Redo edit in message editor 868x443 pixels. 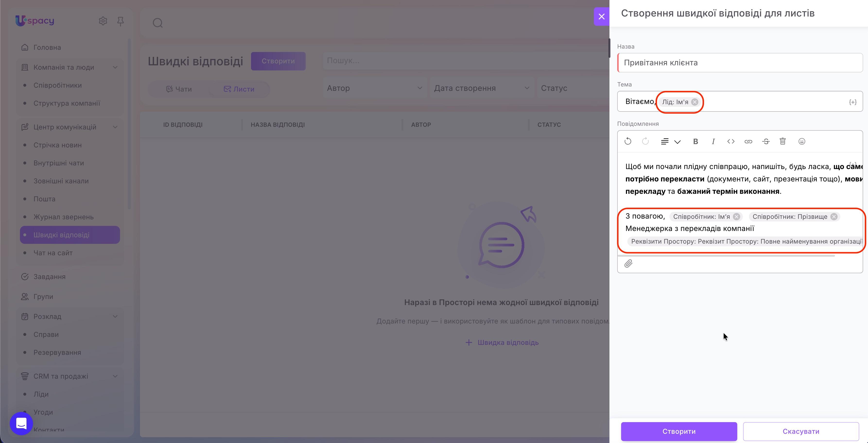(x=645, y=141)
